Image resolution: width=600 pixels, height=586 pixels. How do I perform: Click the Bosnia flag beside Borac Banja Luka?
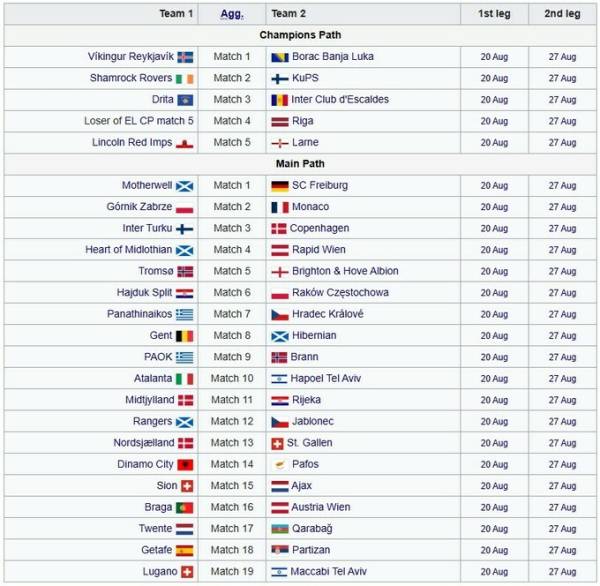(280, 57)
